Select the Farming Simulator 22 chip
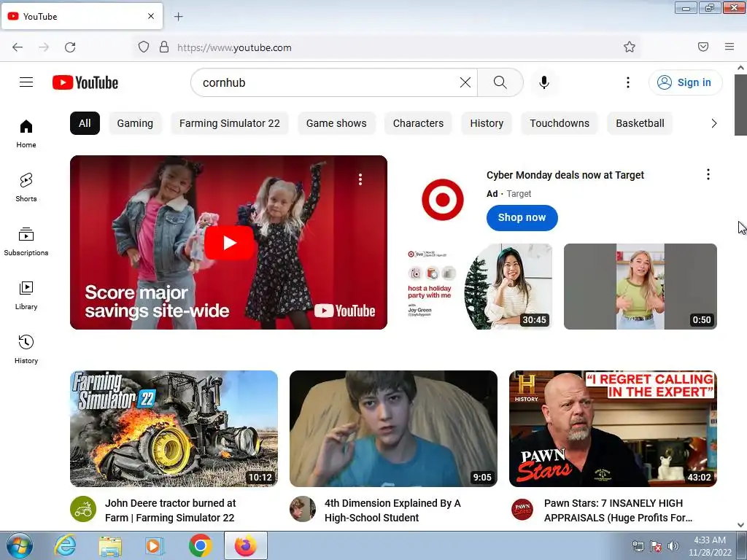 [x=230, y=123]
